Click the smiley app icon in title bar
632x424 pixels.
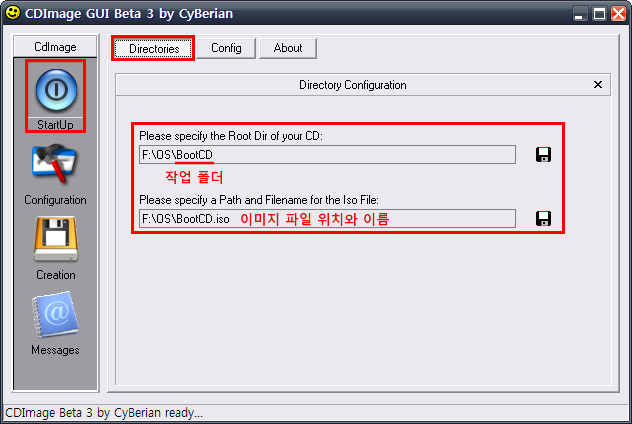(x=12, y=13)
